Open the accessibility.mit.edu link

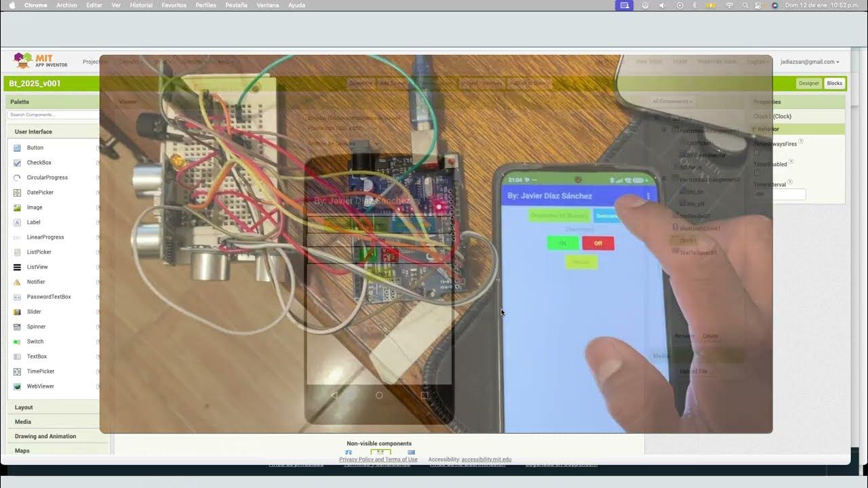coord(486,460)
